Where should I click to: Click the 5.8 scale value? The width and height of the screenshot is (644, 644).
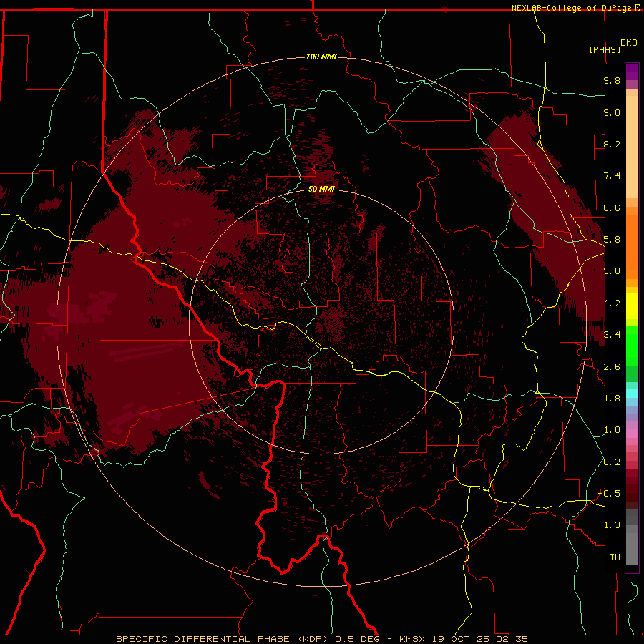click(612, 240)
